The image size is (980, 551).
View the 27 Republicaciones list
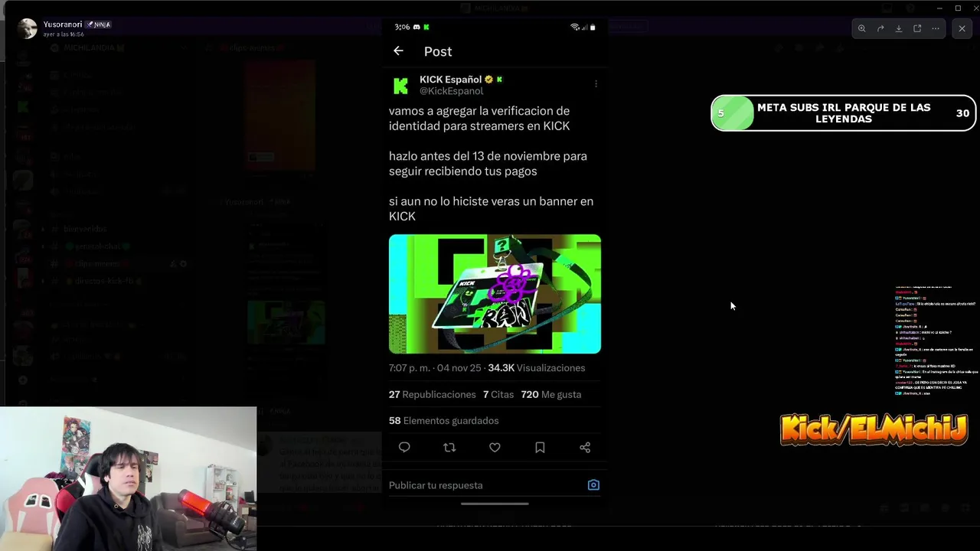pyautogui.click(x=433, y=394)
